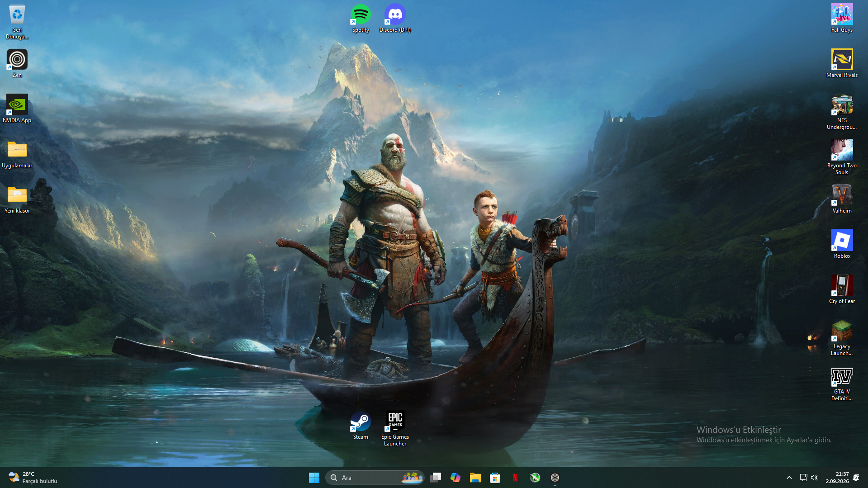
Task: Open network settings from system tray
Action: coord(803,478)
